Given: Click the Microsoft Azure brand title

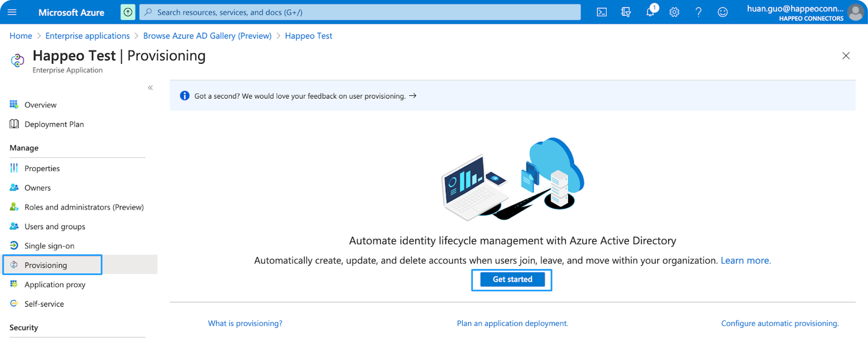Looking at the screenshot, I should point(71,12).
